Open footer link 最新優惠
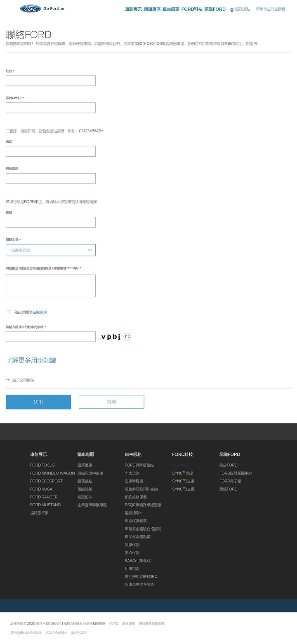The height and width of the screenshot is (644, 297). point(85,465)
